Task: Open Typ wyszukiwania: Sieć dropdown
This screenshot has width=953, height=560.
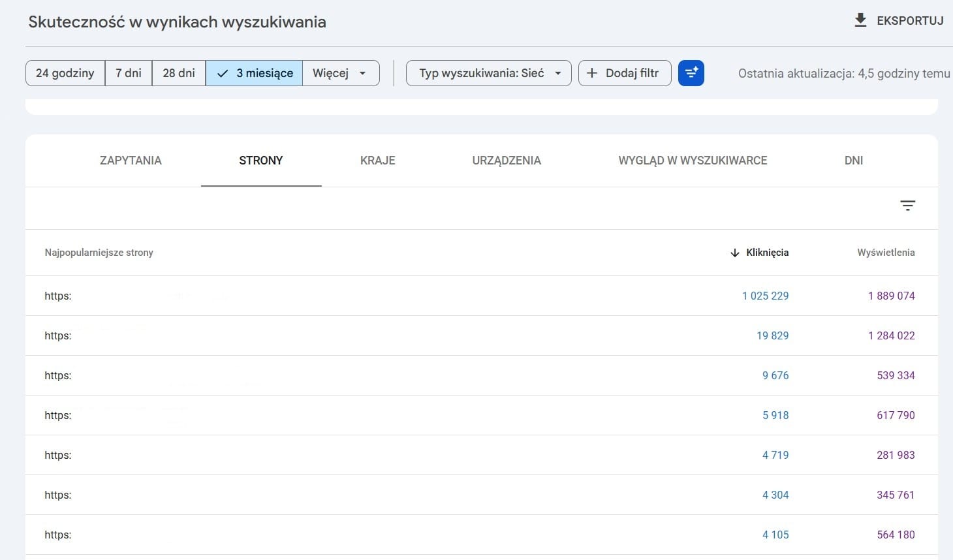Action: point(489,73)
